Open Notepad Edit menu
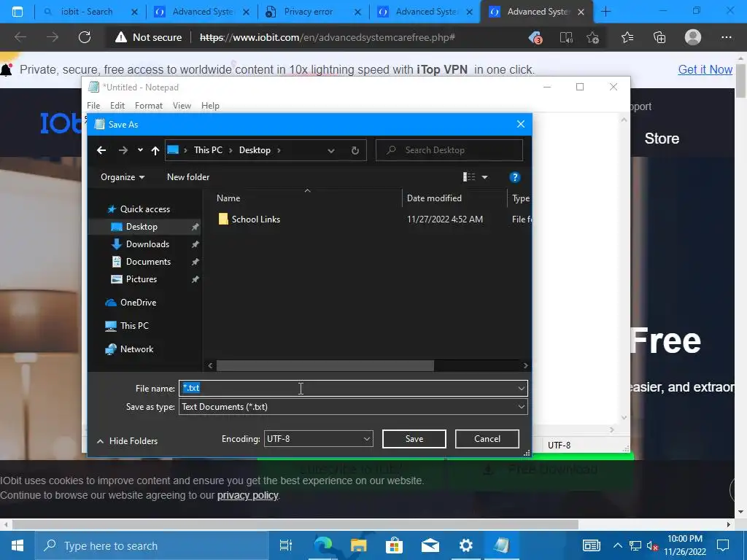Viewport: 747px width, 560px height. tap(117, 106)
